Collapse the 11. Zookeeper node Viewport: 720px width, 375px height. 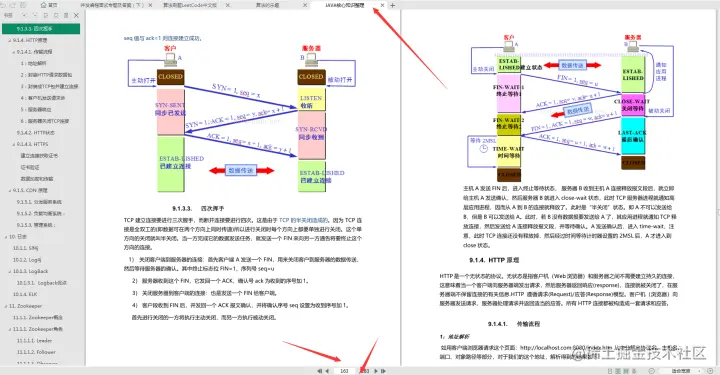coord(6,306)
